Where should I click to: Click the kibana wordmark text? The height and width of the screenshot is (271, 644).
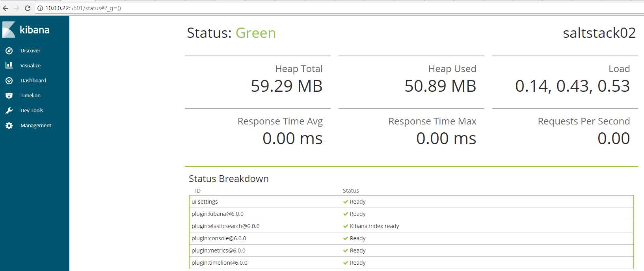click(x=35, y=30)
